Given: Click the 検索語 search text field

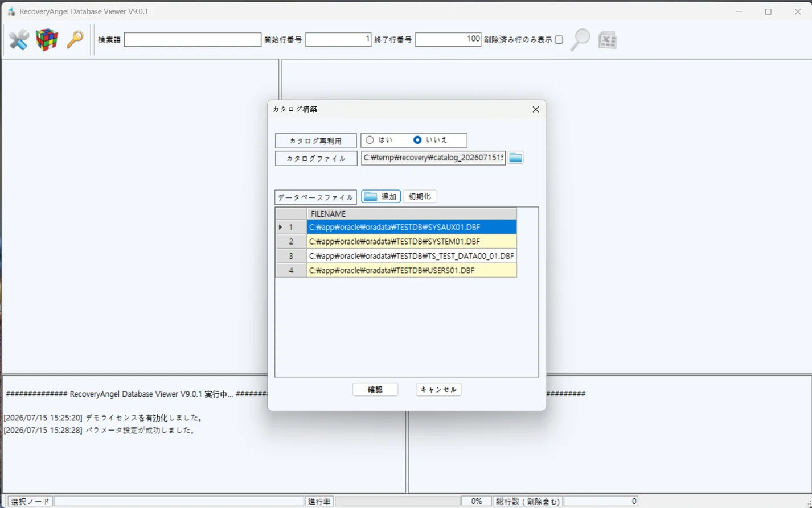Looking at the screenshot, I should (x=192, y=40).
